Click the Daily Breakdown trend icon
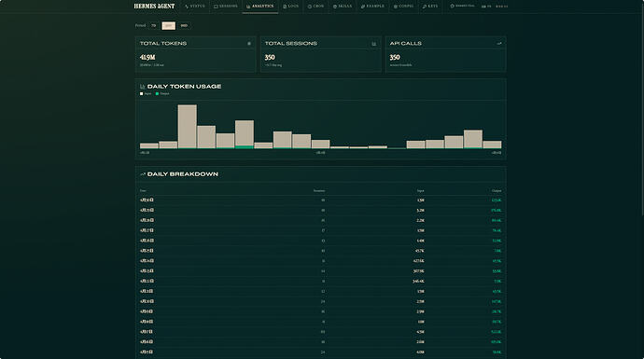The height and width of the screenshot is (359, 644). tap(143, 174)
